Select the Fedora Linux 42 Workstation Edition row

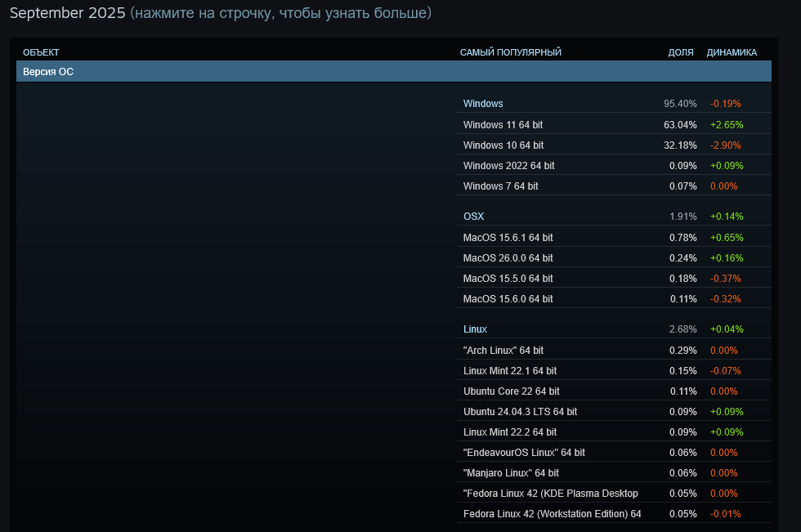614,514
